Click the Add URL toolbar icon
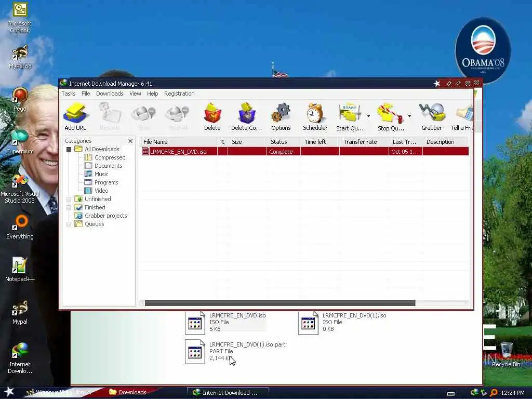 click(x=75, y=116)
